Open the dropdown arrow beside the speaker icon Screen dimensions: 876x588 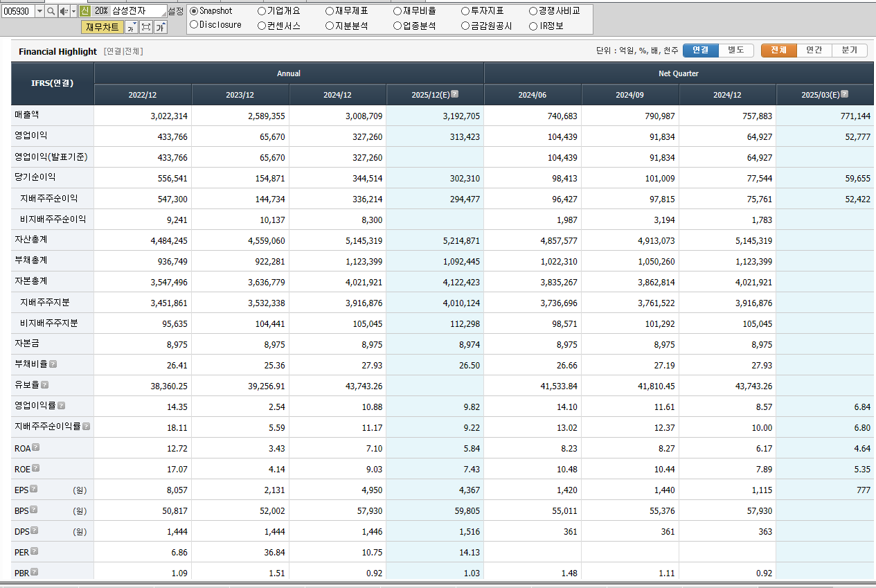(73, 11)
